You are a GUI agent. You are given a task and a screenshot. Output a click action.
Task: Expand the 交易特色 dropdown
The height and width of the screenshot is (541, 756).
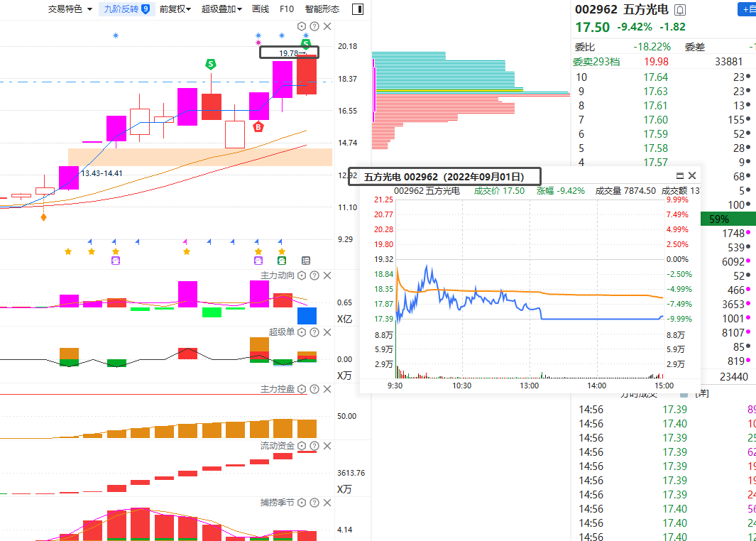click(70, 9)
